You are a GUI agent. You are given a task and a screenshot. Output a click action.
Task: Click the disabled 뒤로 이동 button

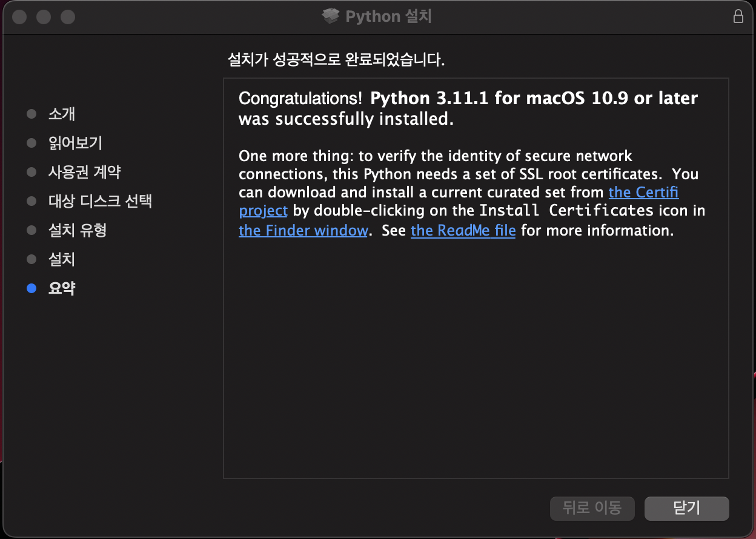(592, 508)
